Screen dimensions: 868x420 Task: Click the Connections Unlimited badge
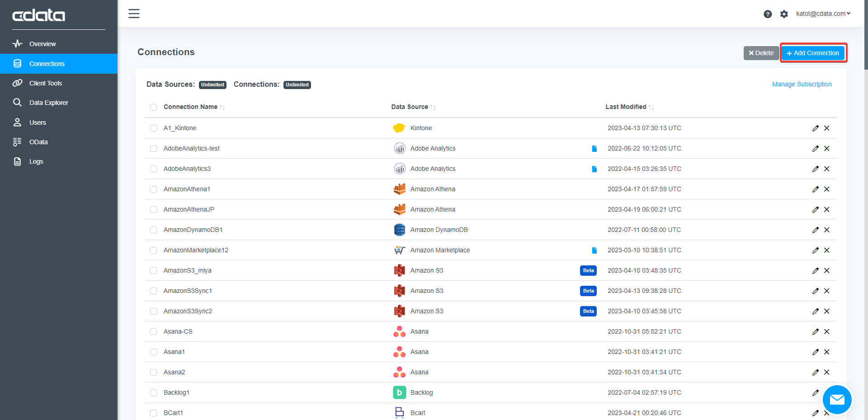[297, 85]
